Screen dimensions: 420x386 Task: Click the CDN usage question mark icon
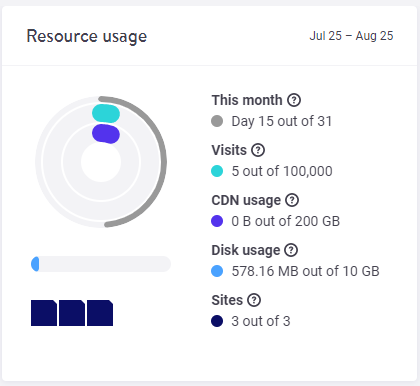292,200
